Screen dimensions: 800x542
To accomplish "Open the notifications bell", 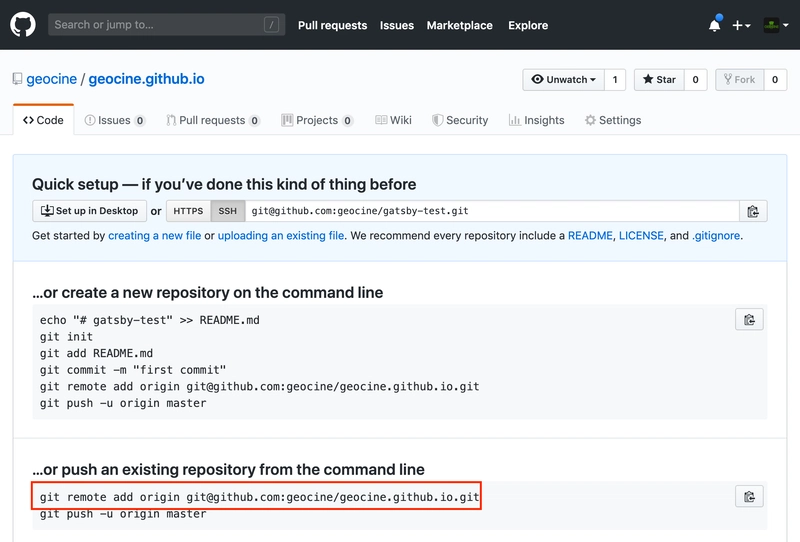I will tap(715, 25).
